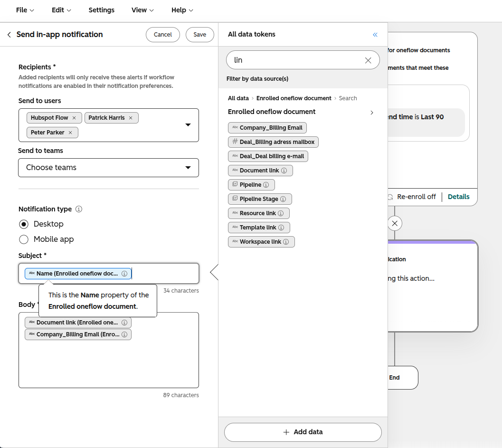This screenshot has height=448, width=502.
Task: Open info icon on Pipeline token
Action: coord(266,185)
